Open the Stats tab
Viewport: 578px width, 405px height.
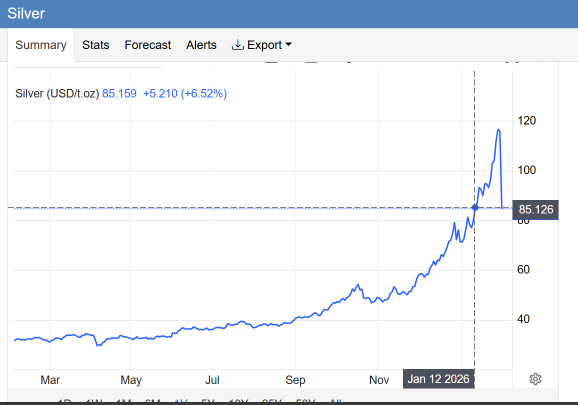coord(95,45)
